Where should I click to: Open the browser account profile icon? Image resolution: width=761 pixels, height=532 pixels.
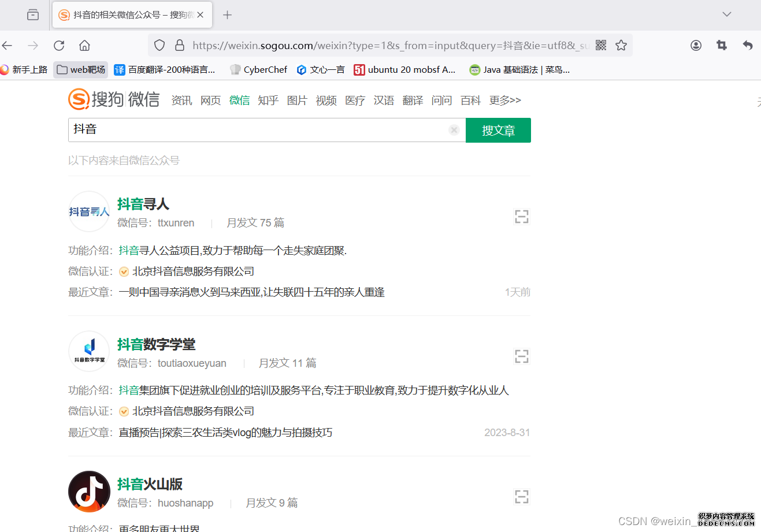pos(696,45)
